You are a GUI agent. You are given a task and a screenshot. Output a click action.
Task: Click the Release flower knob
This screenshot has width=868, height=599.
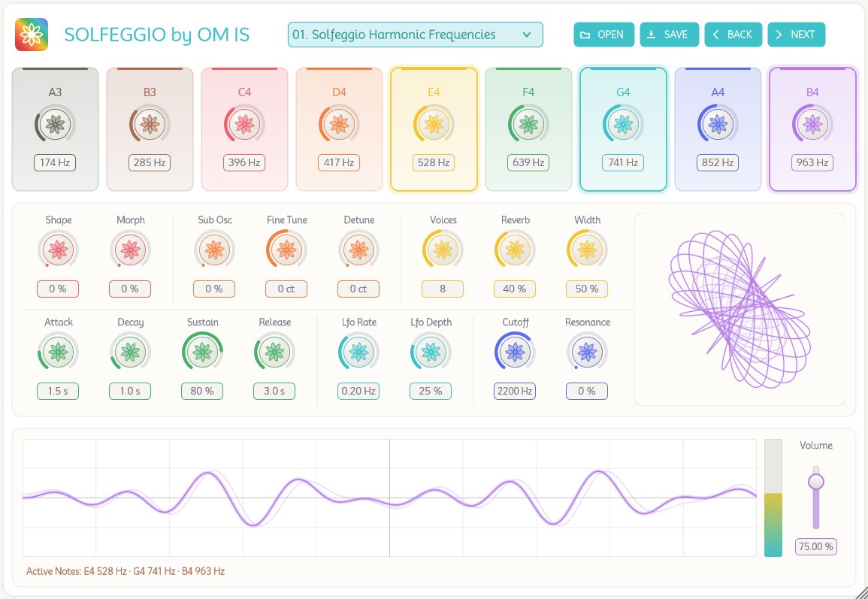(274, 352)
